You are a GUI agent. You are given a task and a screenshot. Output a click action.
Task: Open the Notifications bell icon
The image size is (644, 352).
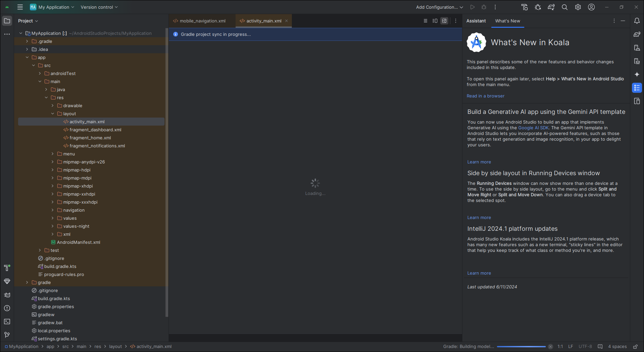coord(637,21)
